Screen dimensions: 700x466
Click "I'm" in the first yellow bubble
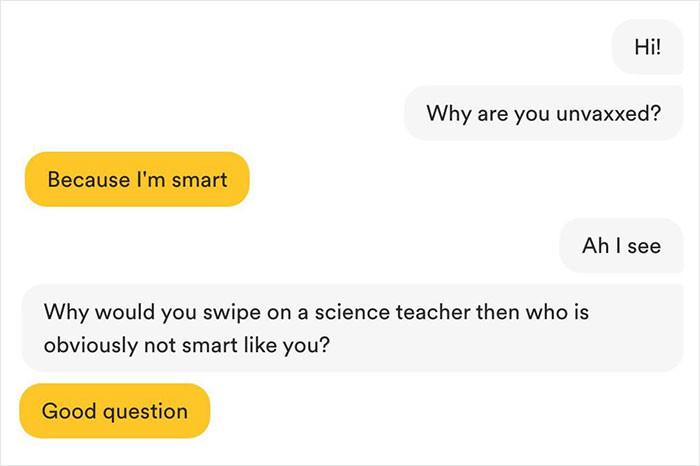(x=148, y=180)
